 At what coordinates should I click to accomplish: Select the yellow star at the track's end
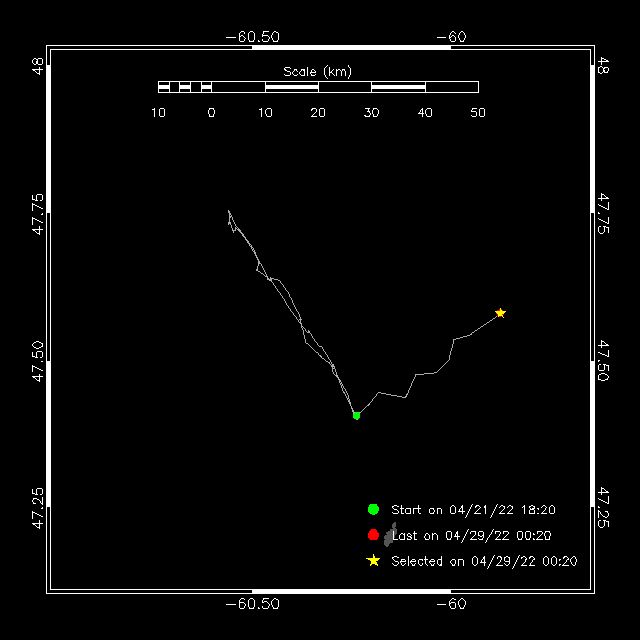500,313
